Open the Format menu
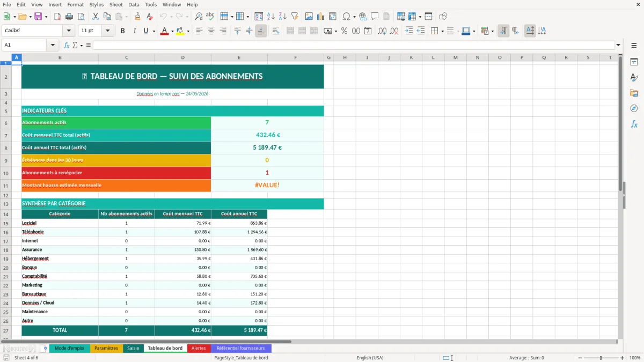Image resolution: width=644 pixels, height=362 pixels. pos(75,4)
